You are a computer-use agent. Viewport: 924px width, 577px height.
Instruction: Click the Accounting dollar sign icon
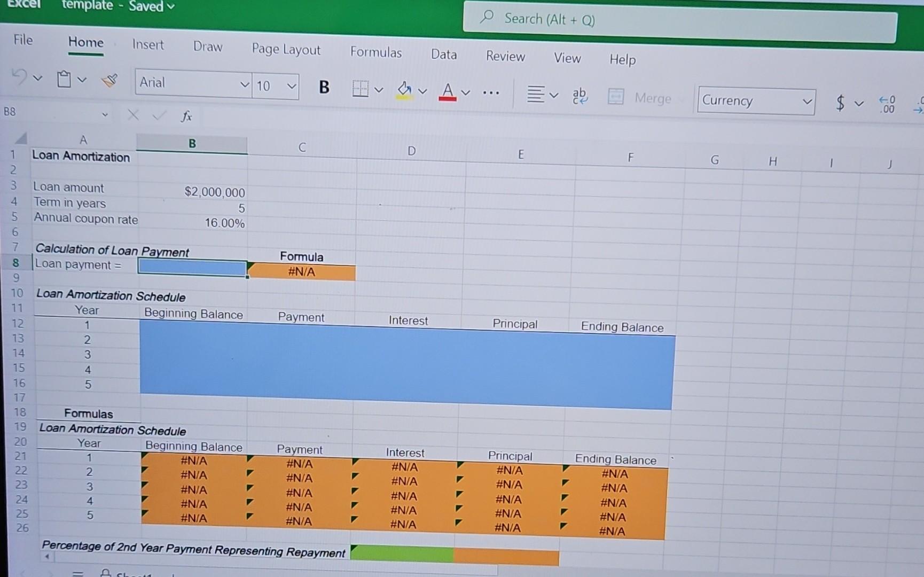click(840, 102)
